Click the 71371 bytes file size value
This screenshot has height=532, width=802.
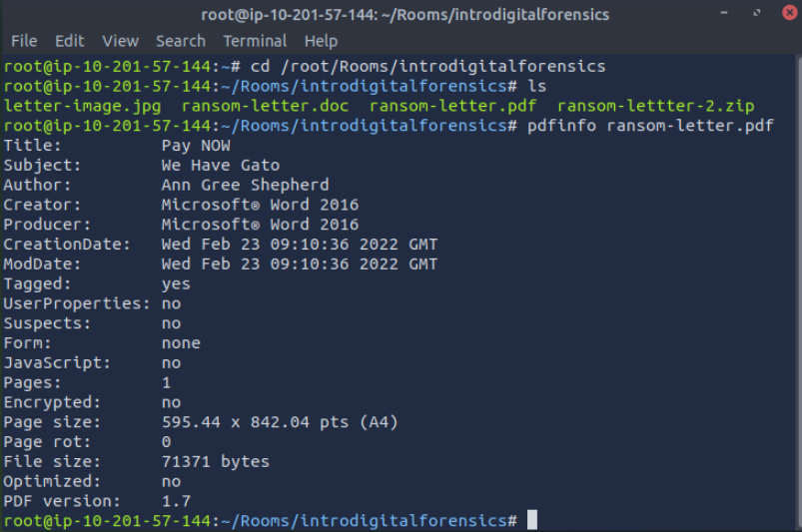[x=215, y=461]
